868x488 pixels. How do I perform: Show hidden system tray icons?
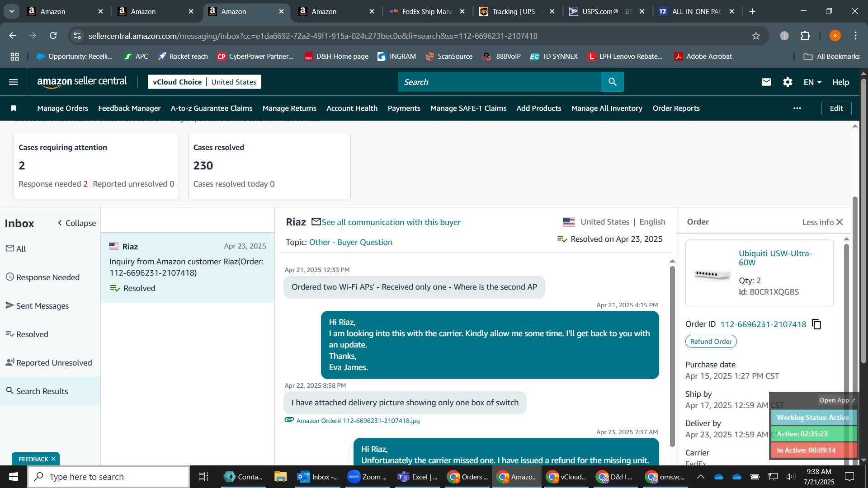[x=700, y=477]
